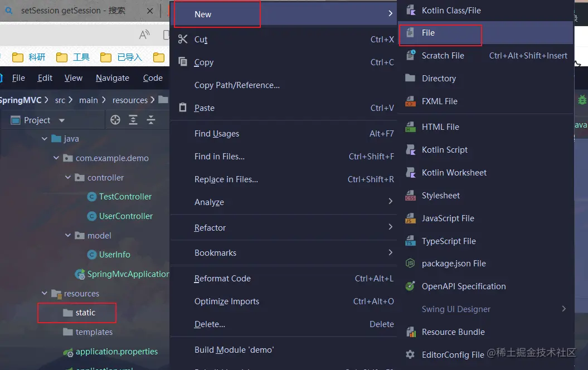Click the application.properties file icon
Screen dimensions: 588x370
[x=68, y=352]
